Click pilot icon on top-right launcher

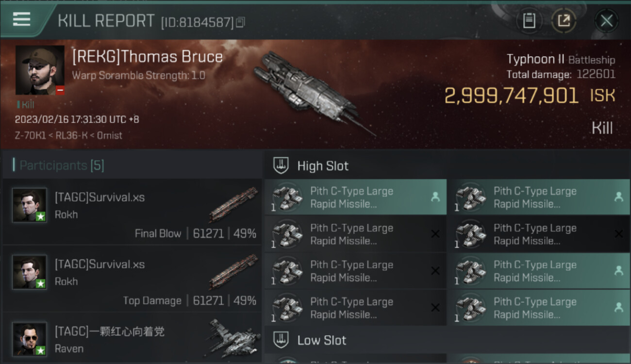tap(618, 197)
